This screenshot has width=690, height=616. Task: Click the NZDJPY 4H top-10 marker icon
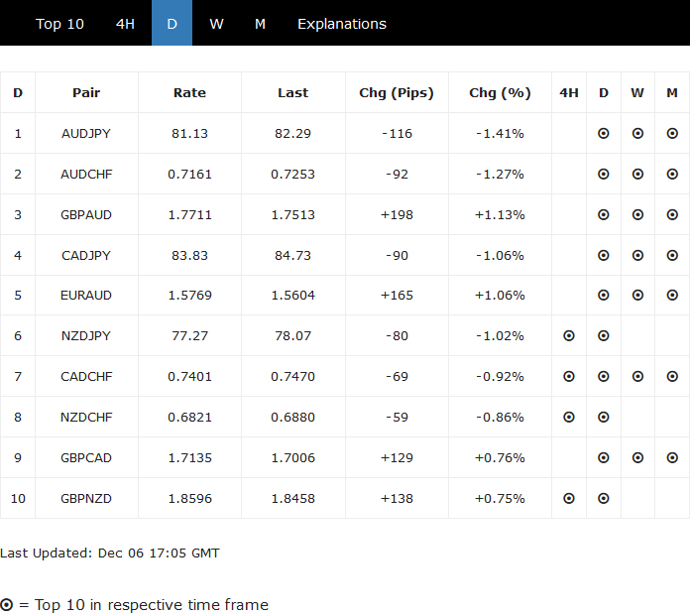tap(569, 336)
